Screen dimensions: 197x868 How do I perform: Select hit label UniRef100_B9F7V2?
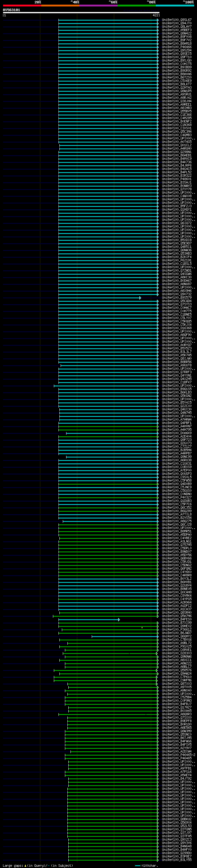pos(177,40)
